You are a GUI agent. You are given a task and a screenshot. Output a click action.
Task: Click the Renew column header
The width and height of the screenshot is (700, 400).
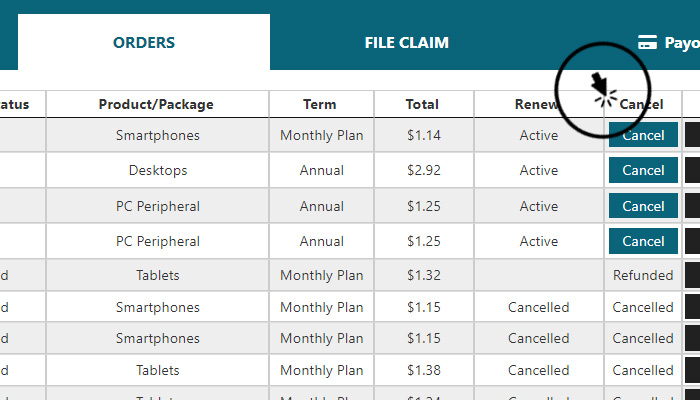pyautogui.click(x=536, y=104)
